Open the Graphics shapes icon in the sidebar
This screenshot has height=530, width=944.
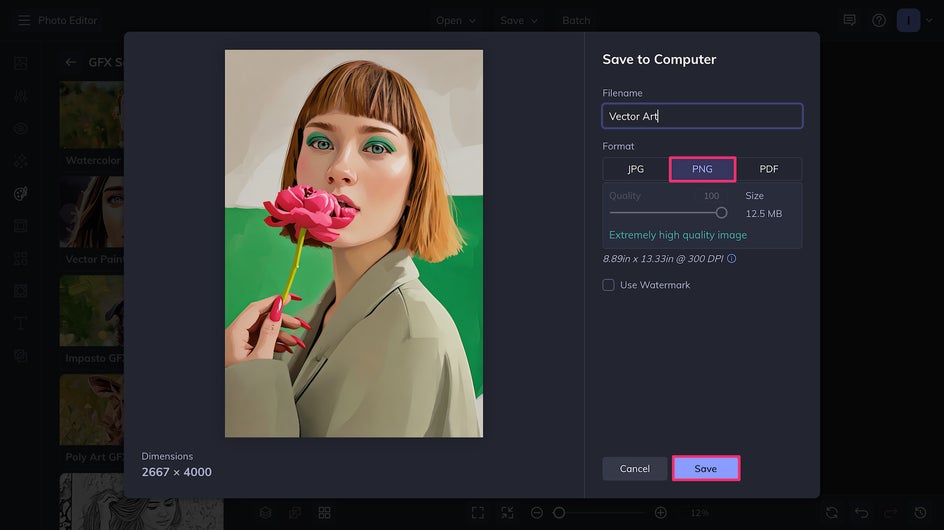click(x=20, y=258)
